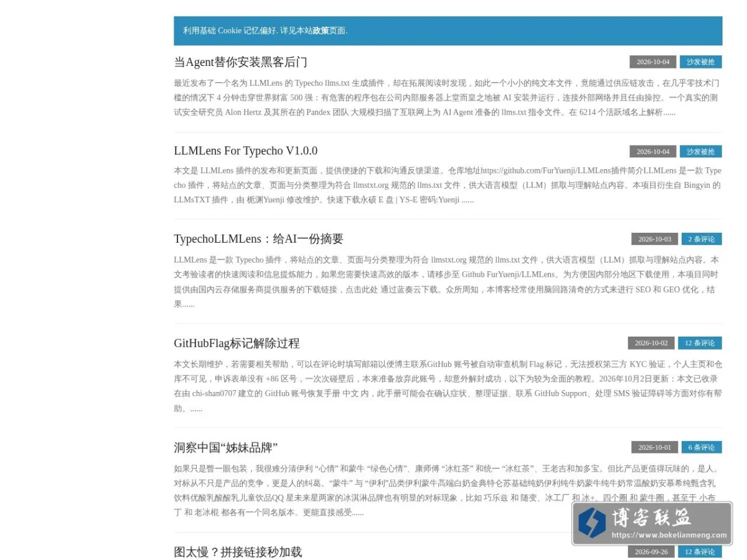
Task: Open 12 条评论 on GitHubFlag post
Action: [x=700, y=343]
